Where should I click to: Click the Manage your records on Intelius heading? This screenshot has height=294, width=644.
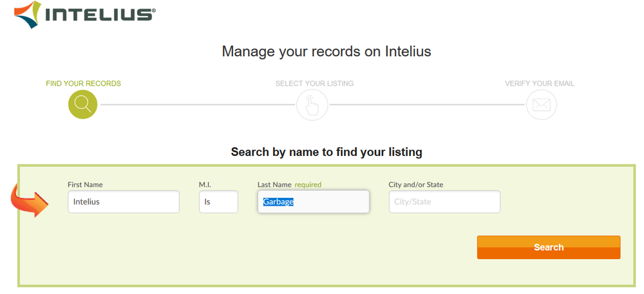point(327,52)
